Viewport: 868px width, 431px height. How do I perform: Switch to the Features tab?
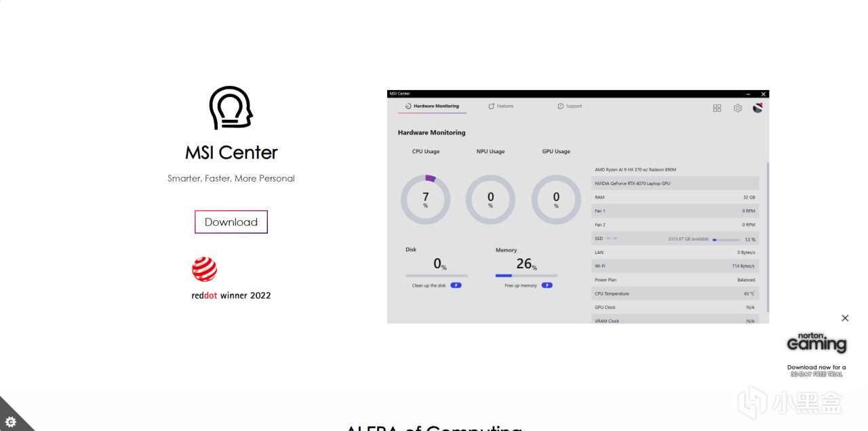coord(501,106)
